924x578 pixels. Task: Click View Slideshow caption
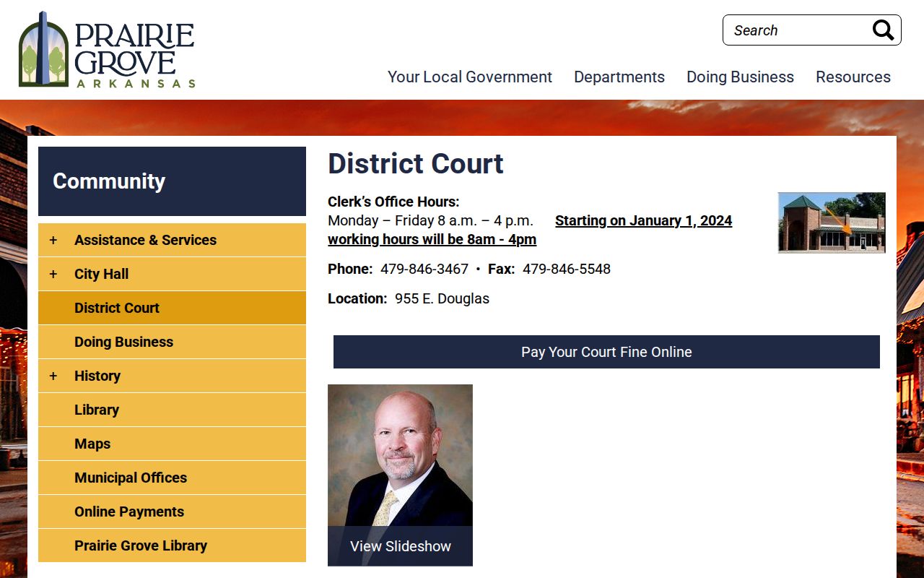400,546
